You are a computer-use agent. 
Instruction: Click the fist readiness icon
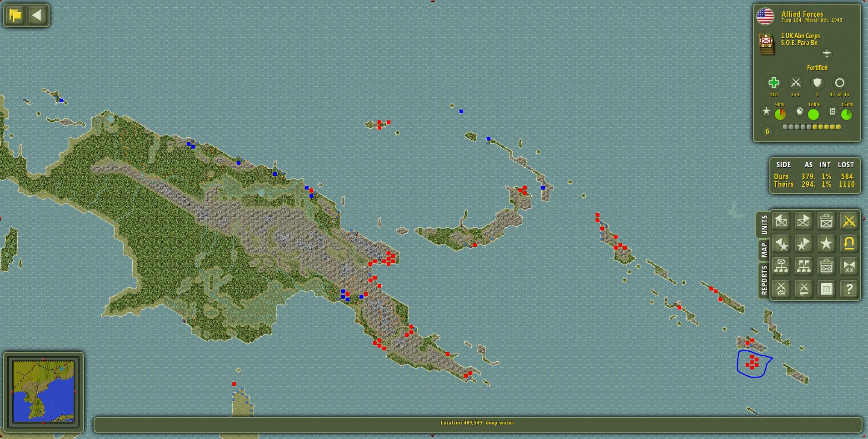[x=799, y=111]
